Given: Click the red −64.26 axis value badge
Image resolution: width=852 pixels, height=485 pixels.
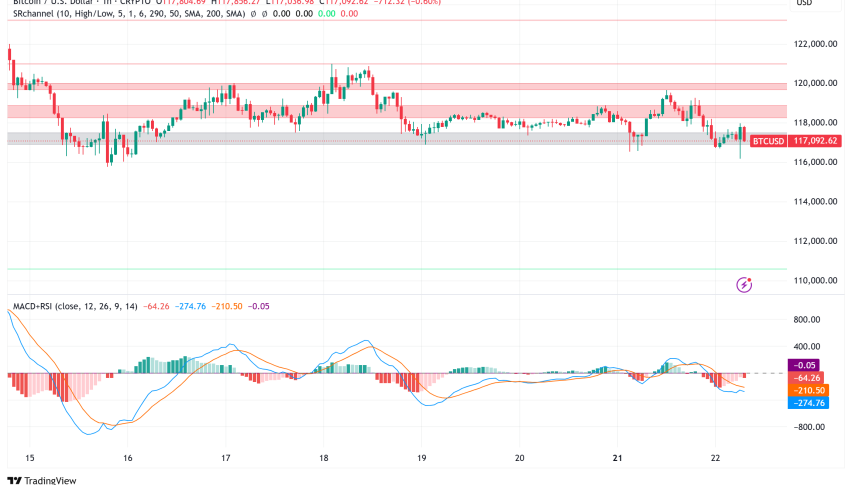Looking at the screenshot, I should tap(806, 377).
